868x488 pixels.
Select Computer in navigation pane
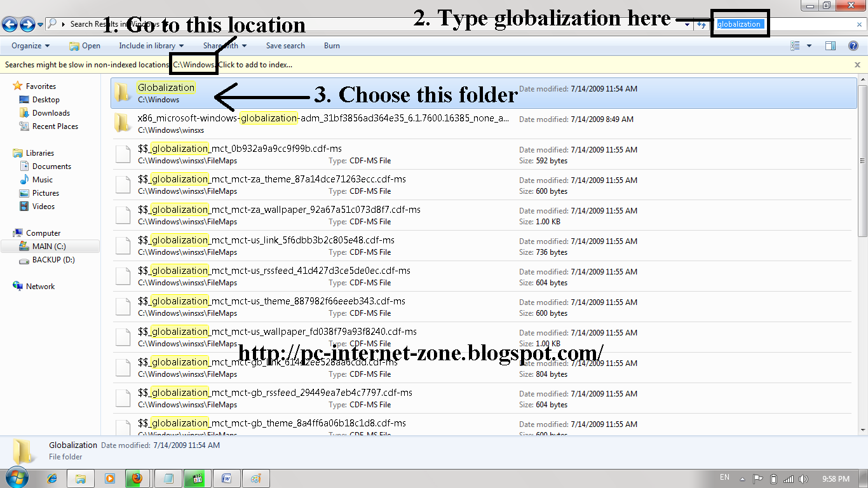coord(43,233)
